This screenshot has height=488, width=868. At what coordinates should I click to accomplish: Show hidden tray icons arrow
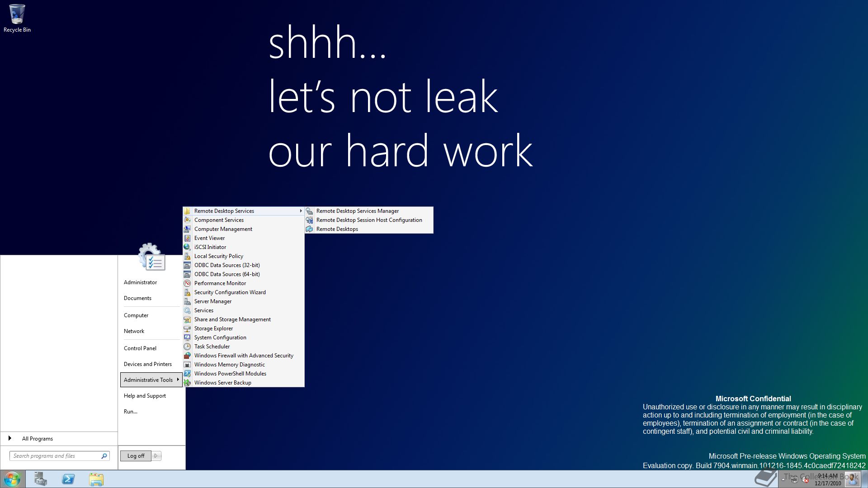(783, 479)
